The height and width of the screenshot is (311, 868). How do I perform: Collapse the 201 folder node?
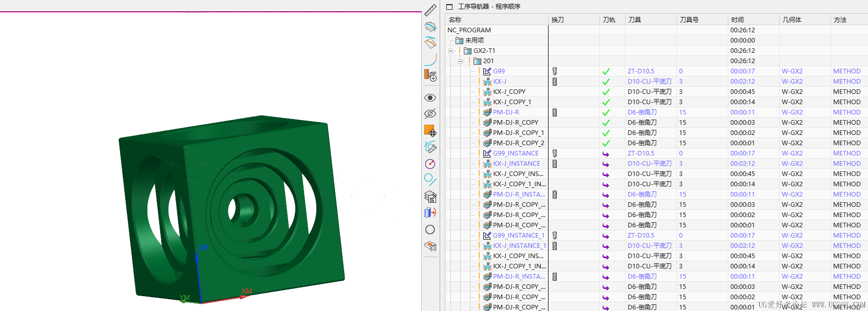461,61
